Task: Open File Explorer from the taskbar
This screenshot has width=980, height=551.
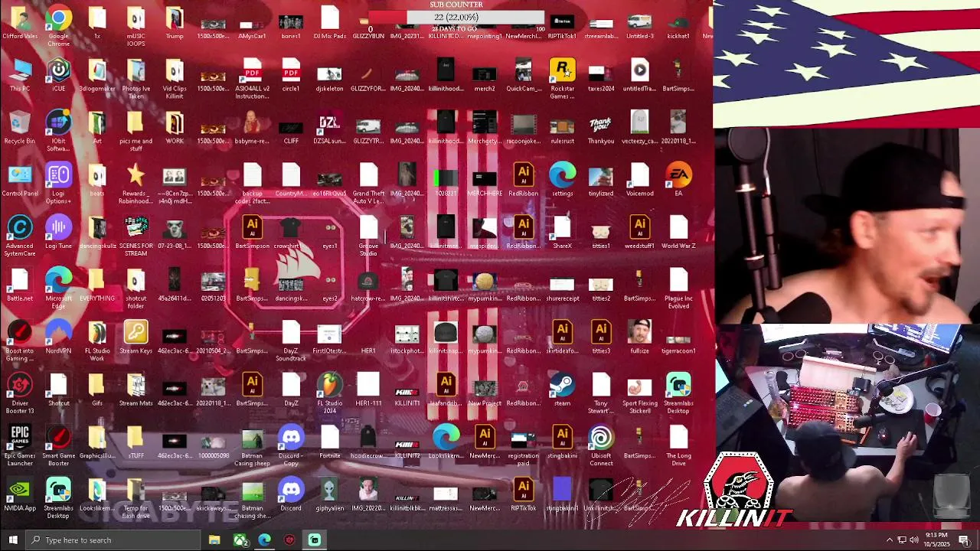Action: (x=214, y=540)
